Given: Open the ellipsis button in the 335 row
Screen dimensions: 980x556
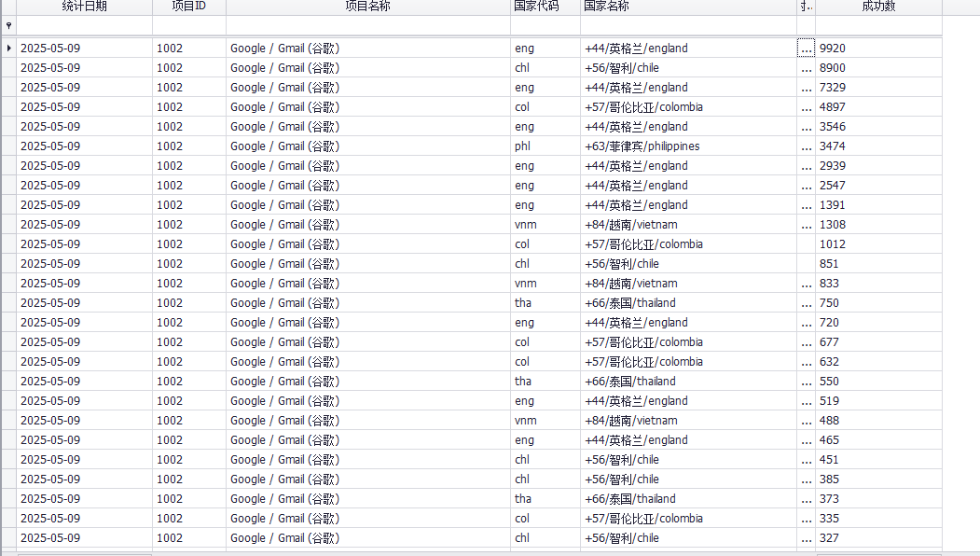Looking at the screenshot, I should click(807, 519).
